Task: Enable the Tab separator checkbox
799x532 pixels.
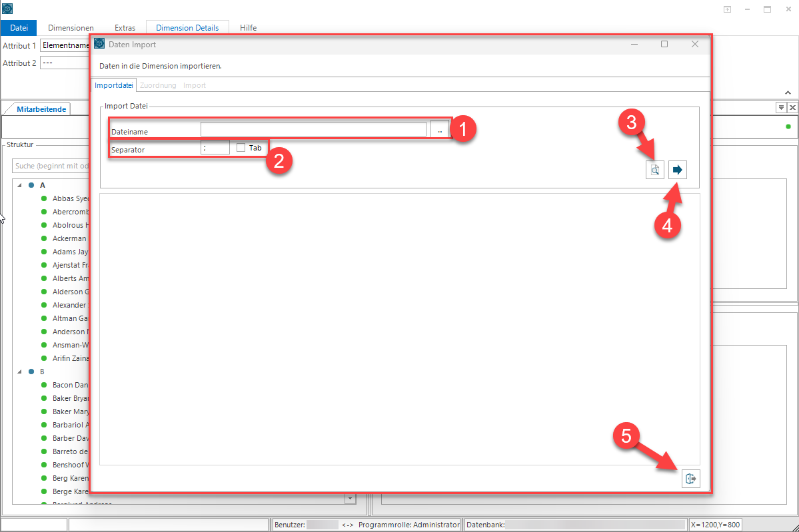Action: pyautogui.click(x=241, y=148)
